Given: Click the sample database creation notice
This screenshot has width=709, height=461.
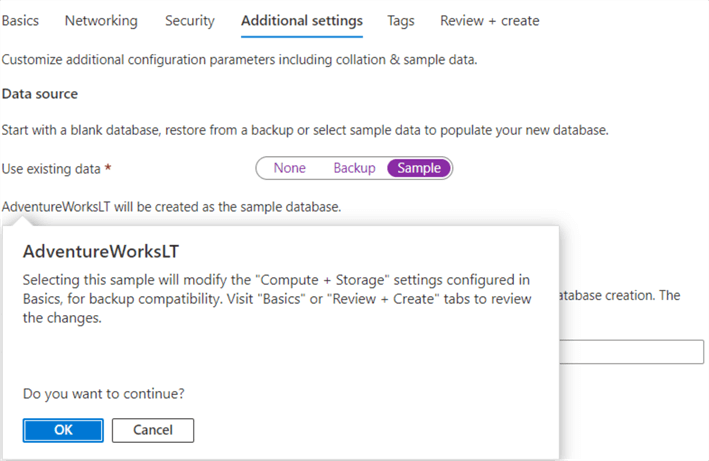Looking at the screenshot, I should click(x=172, y=207).
